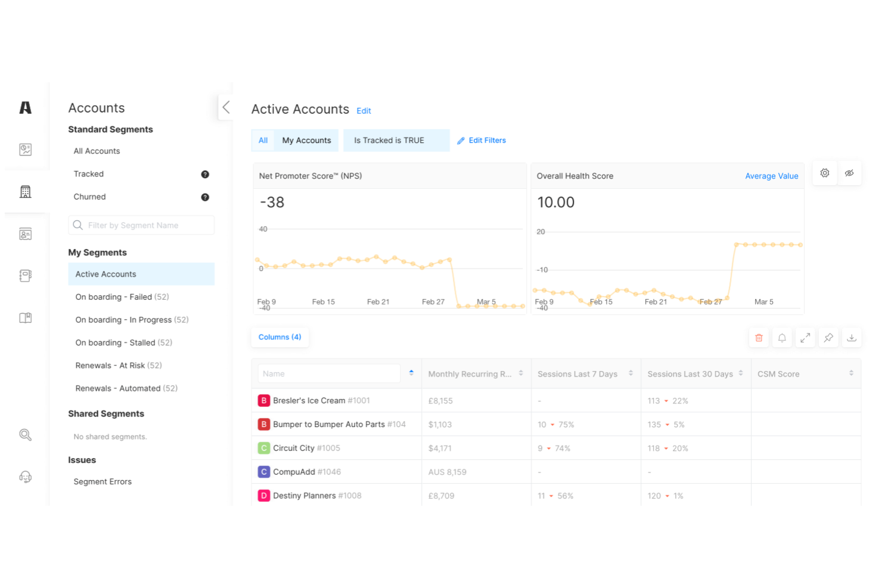Open the notification bell icon above the table
Screen dimensions: 882x588
pyautogui.click(x=782, y=337)
